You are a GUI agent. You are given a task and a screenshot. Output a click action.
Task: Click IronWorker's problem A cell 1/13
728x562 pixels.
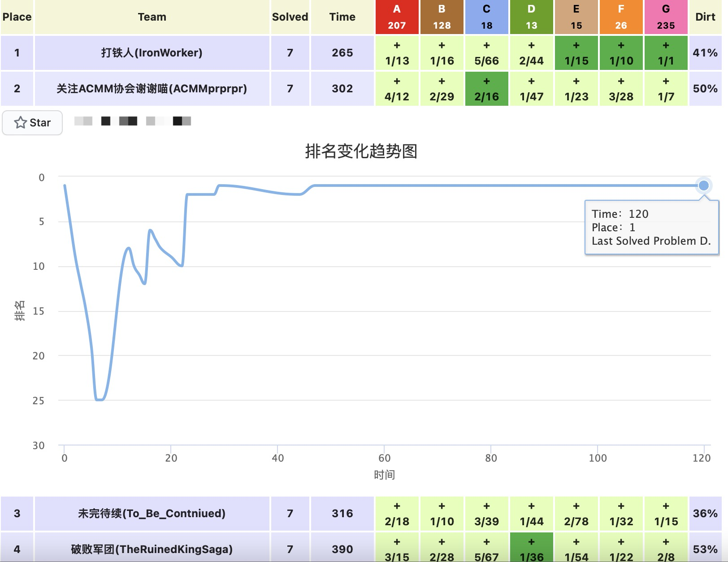pyautogui.click(x=397, y=53)
